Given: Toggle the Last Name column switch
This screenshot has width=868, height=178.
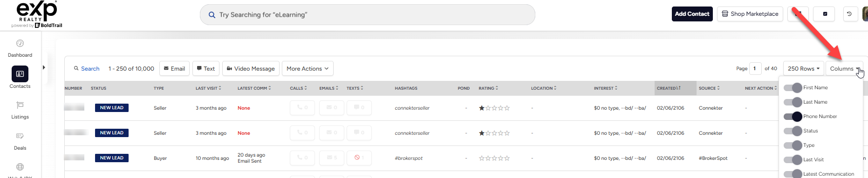Looking at the screenshot, I should coord(793,102).
